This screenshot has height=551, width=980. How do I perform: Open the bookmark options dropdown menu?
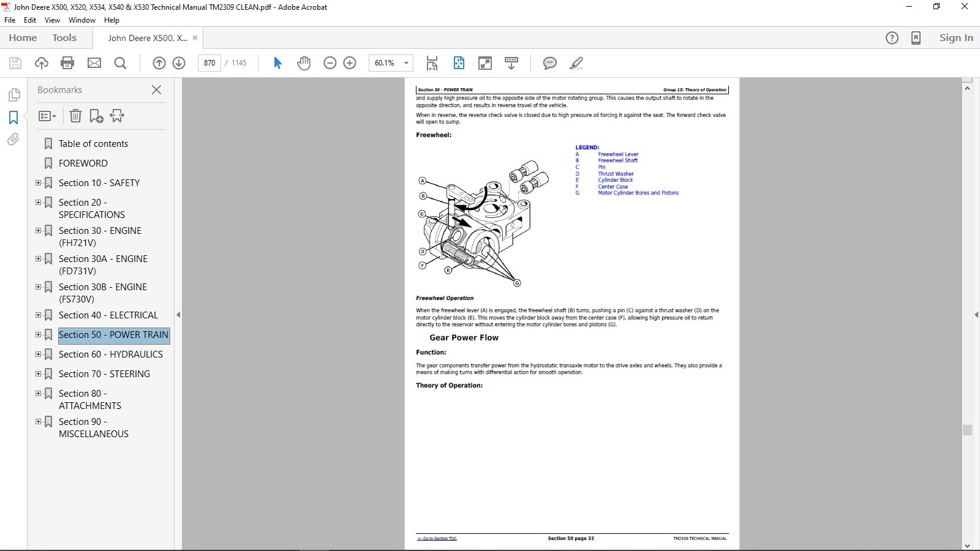pos(47,116)
